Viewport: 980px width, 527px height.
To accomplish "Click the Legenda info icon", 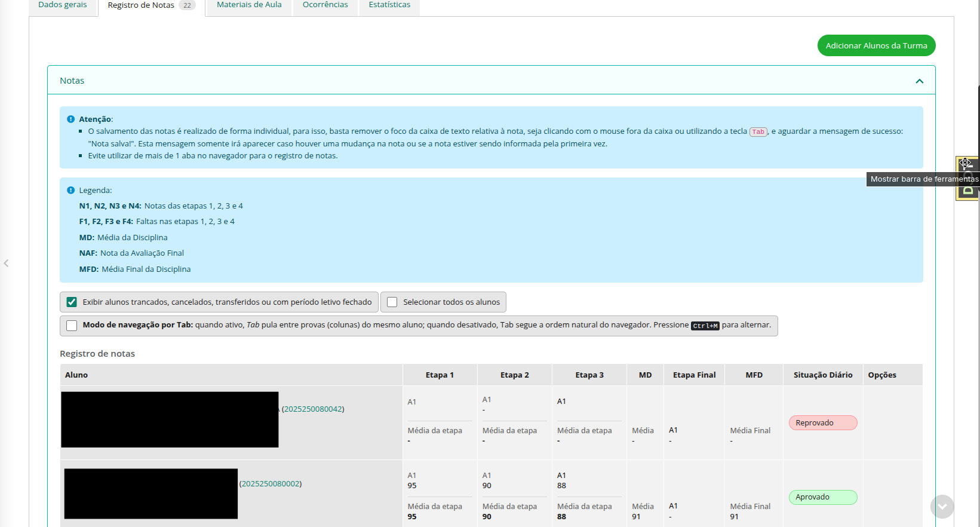I will [x=70, y=190].
